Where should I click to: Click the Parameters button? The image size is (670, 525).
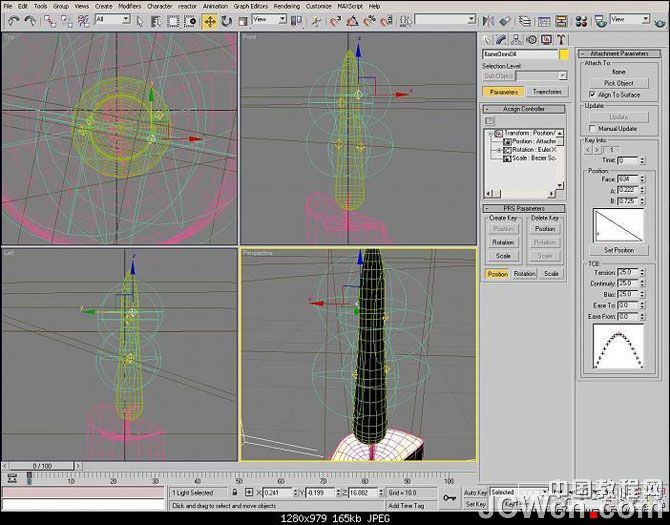504,92
